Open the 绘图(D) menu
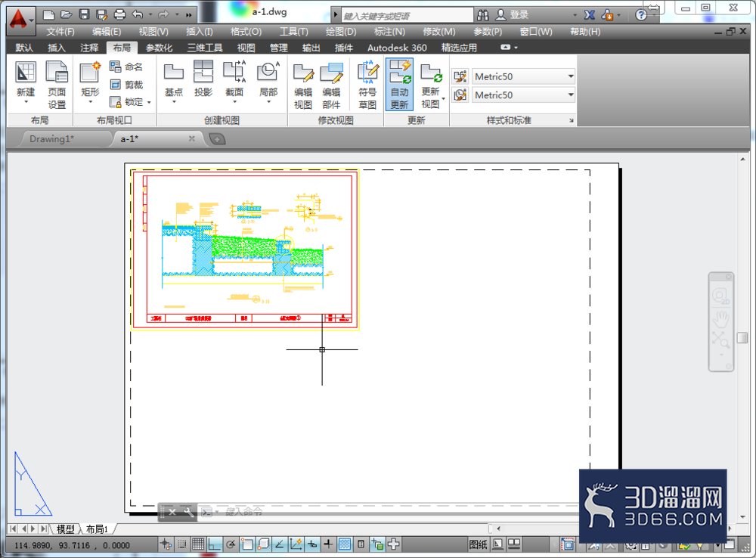 click(341, 32)
